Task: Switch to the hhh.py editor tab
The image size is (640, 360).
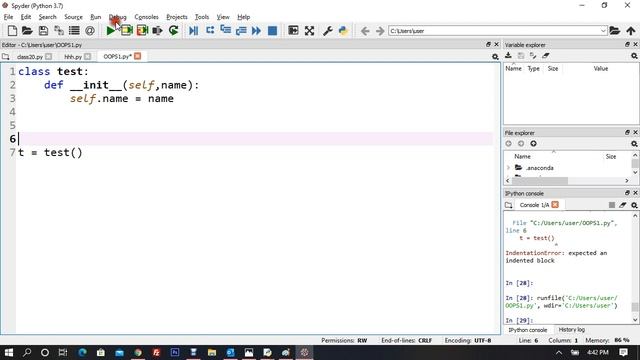Action: (x=73, y=57)
